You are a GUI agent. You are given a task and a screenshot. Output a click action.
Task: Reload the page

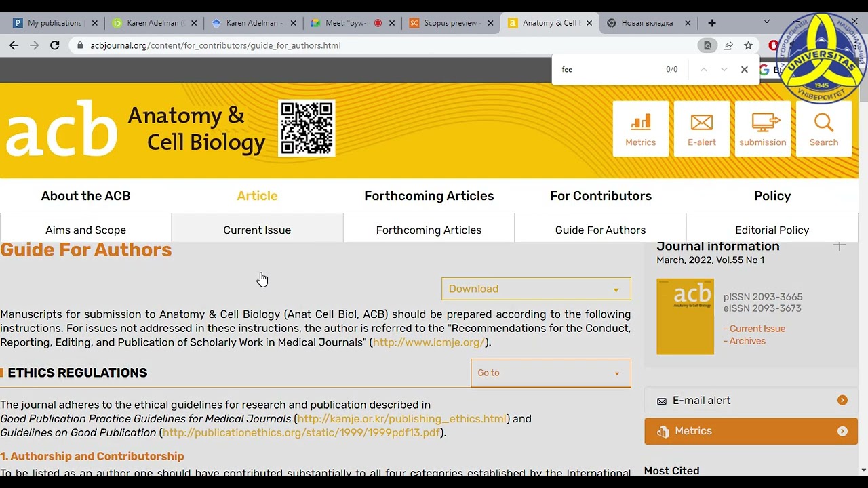tap(55, 45)
